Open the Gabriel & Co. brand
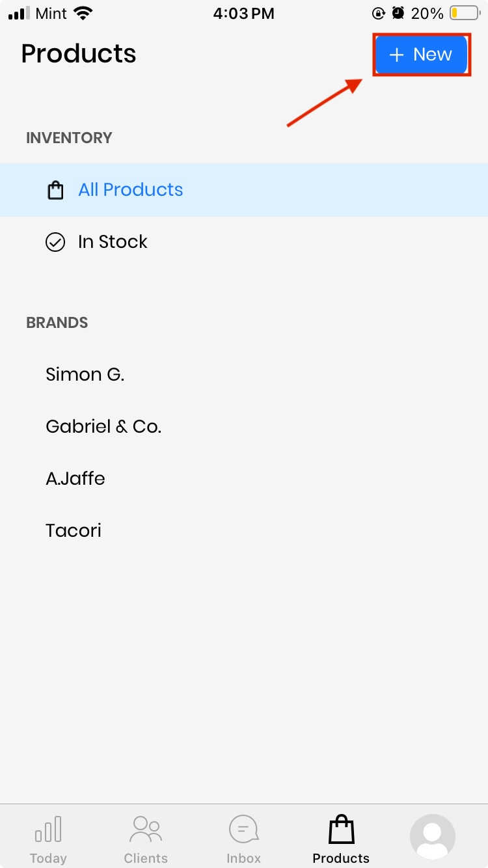The height and width of the screenshot is (868, 488). coord(103,427)
